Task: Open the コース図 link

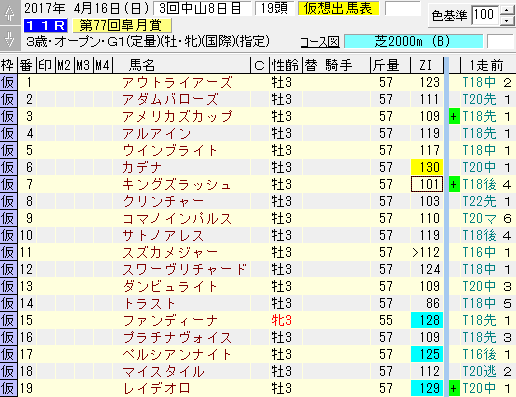Action: 320,42
